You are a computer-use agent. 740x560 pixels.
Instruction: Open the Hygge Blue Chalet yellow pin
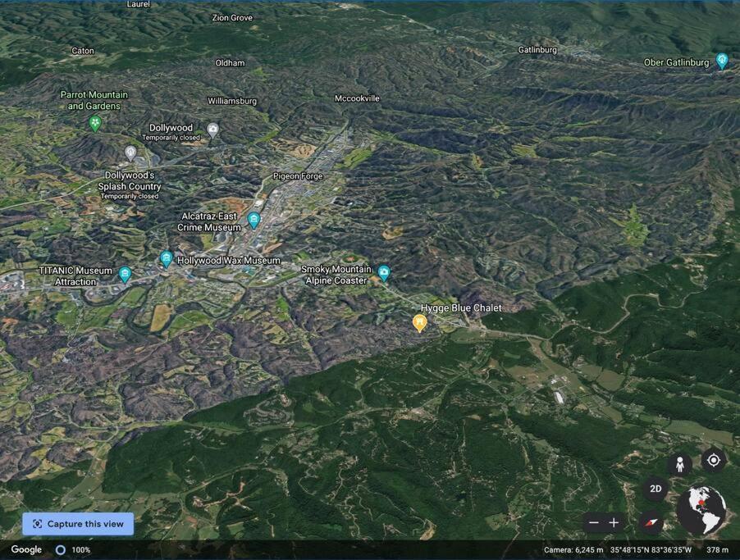click(419, 323)
